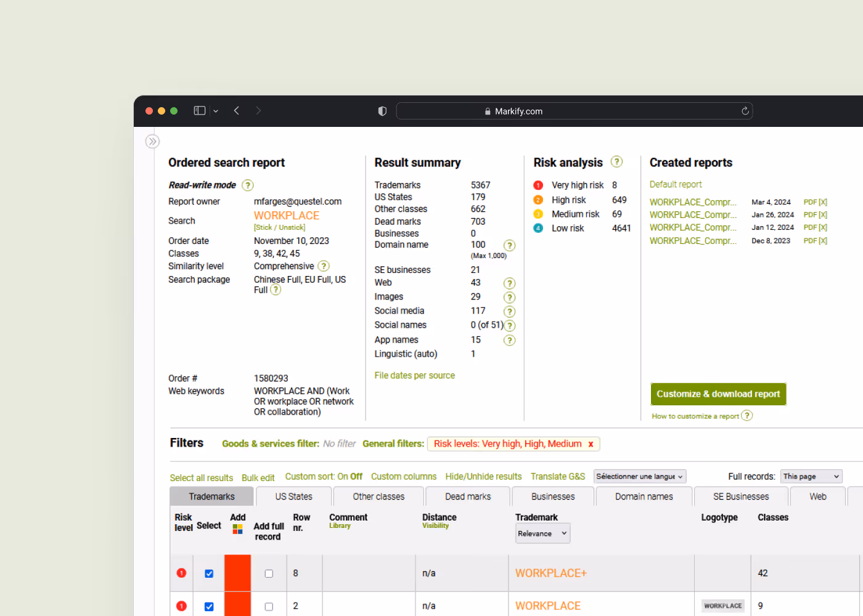Click Hide/Unhide results link
Screen dimensions: 863x616
pyautogui.click(x=483, y=476)
